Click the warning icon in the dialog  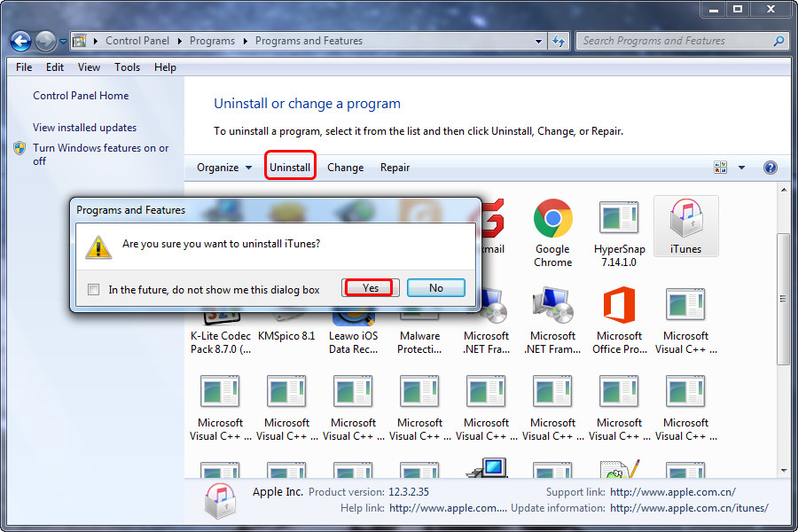coord(98,247)
